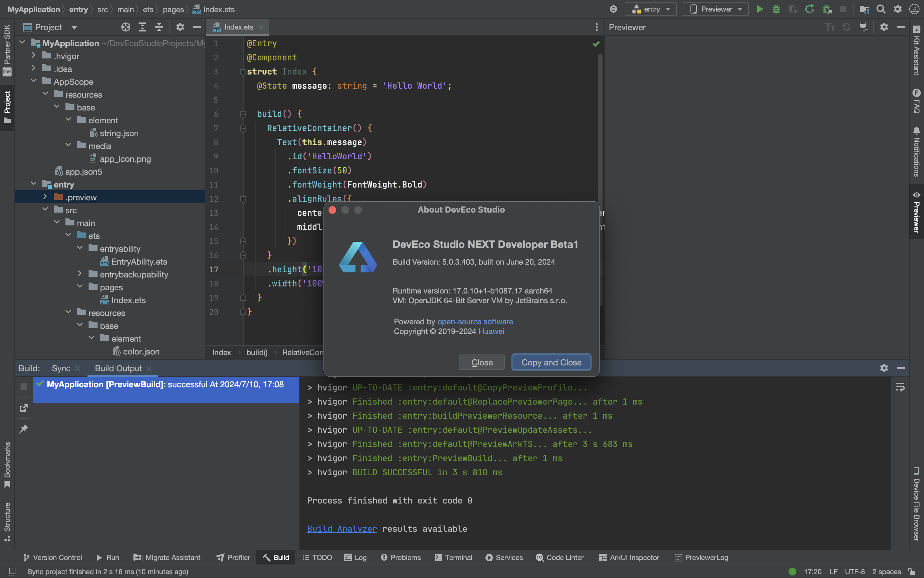Image resolution: width=924 pixels, height=578 pixels.
Task: Expand the .preview folder
Action: tap(45, 197)
